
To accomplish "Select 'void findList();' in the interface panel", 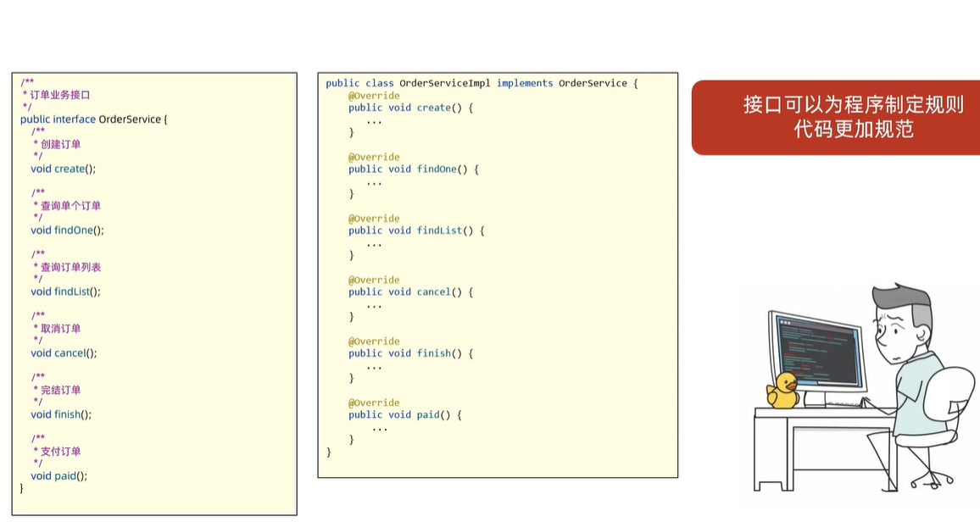I will tap(65, 292).
